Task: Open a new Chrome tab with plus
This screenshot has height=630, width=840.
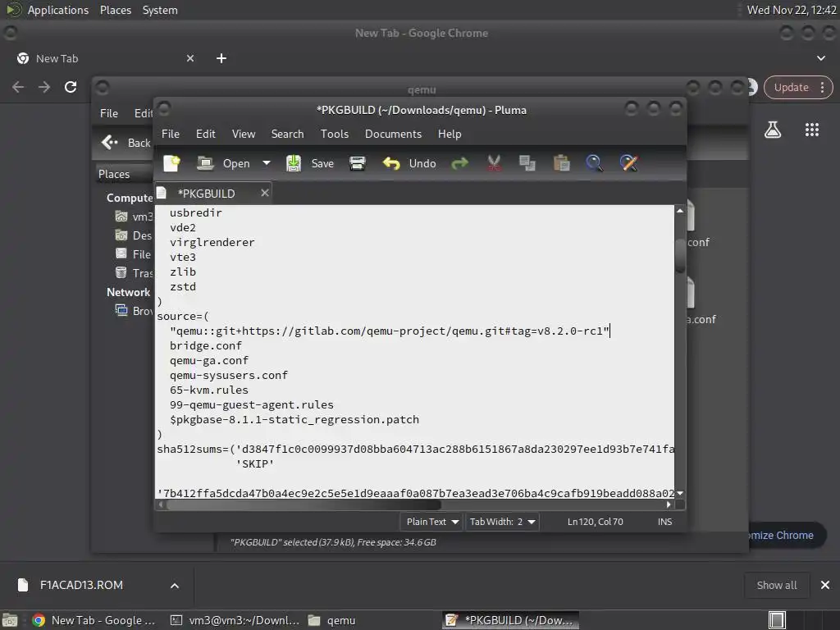Action: click(221, 58)
